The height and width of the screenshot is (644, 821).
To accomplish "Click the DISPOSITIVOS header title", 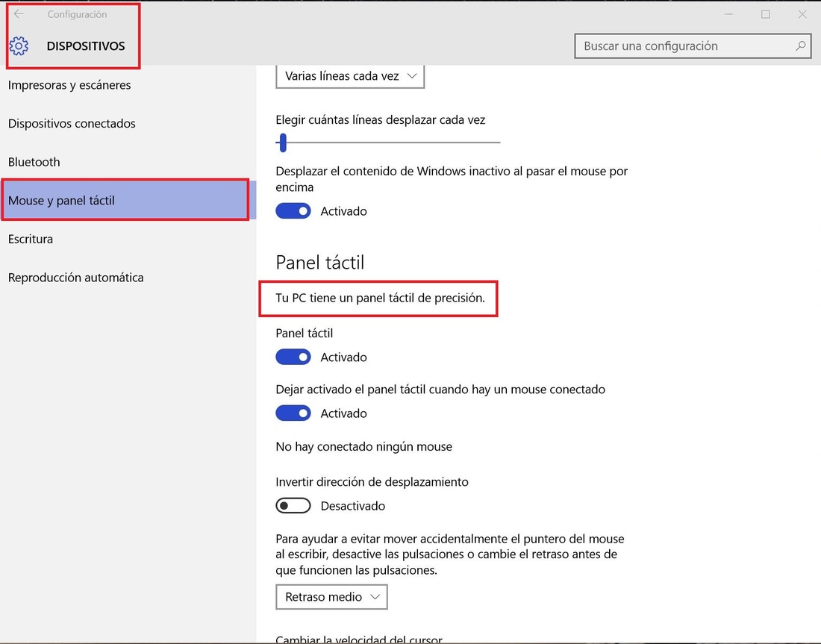I will tap(86, 46).
